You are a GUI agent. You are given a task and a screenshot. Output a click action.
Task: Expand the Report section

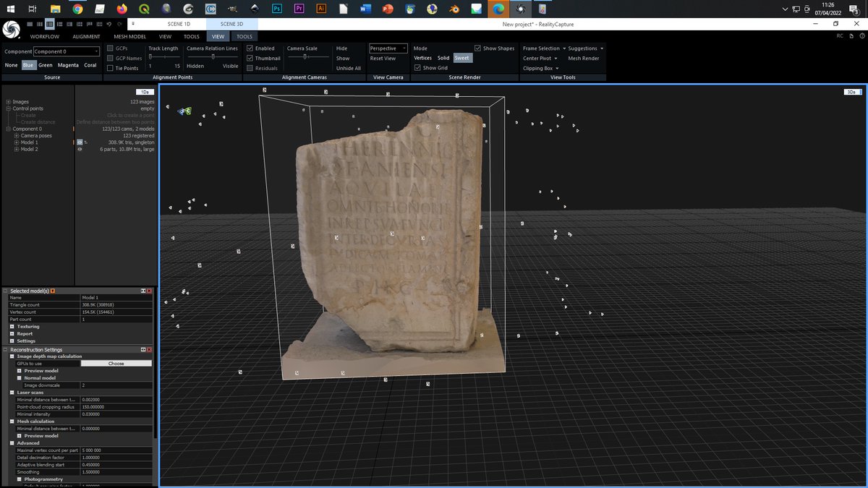click(x=12, y=334)
